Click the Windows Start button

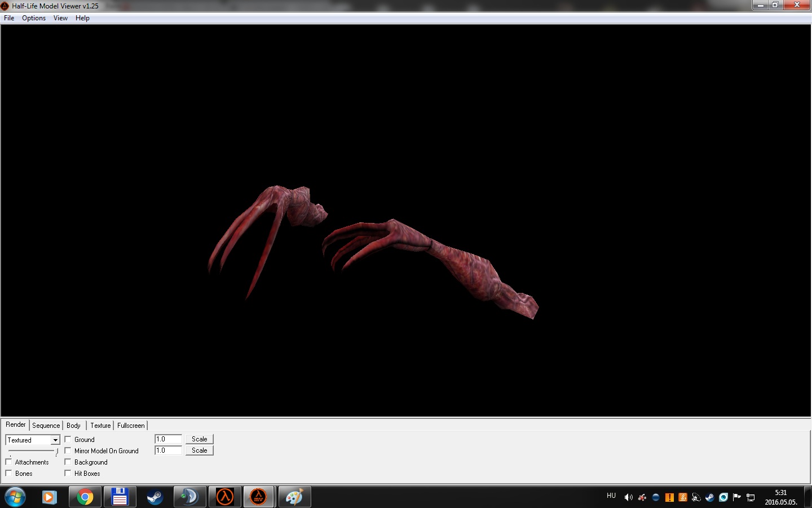[x=15, y=497]
